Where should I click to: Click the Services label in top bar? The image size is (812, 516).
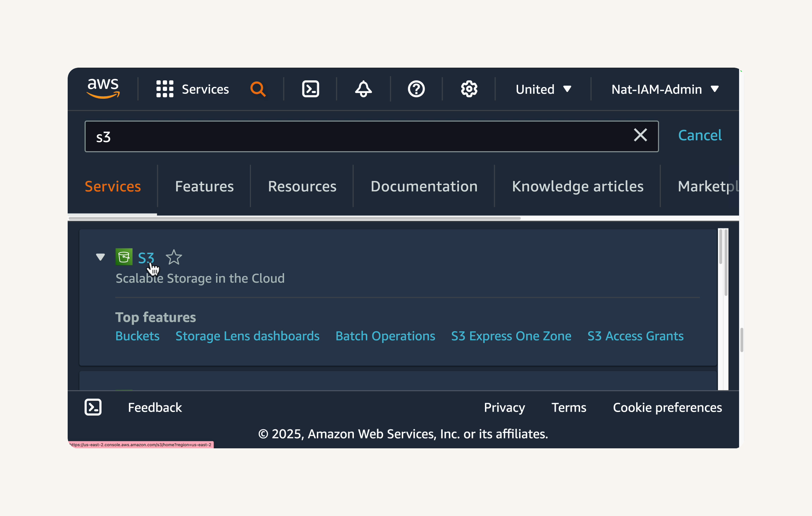pyautogui.click(x=205, y=89)
